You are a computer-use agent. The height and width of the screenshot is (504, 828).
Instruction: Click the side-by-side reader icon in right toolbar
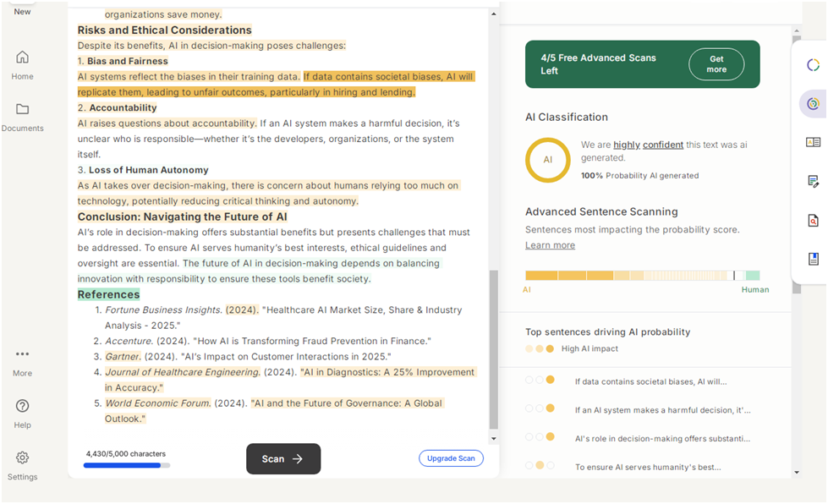point(813,142)
